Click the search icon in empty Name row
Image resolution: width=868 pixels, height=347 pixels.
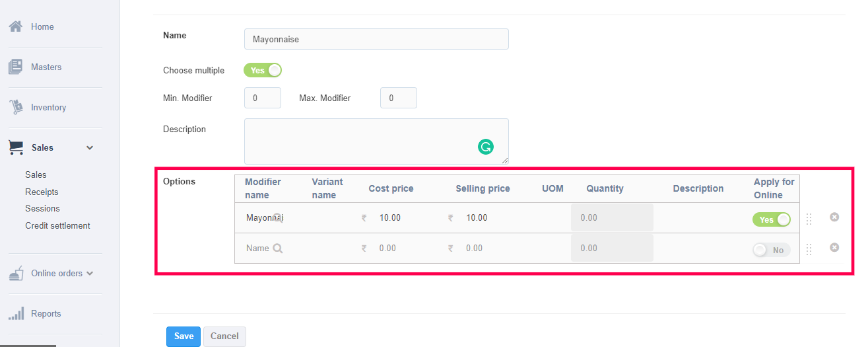coord(278,249)
